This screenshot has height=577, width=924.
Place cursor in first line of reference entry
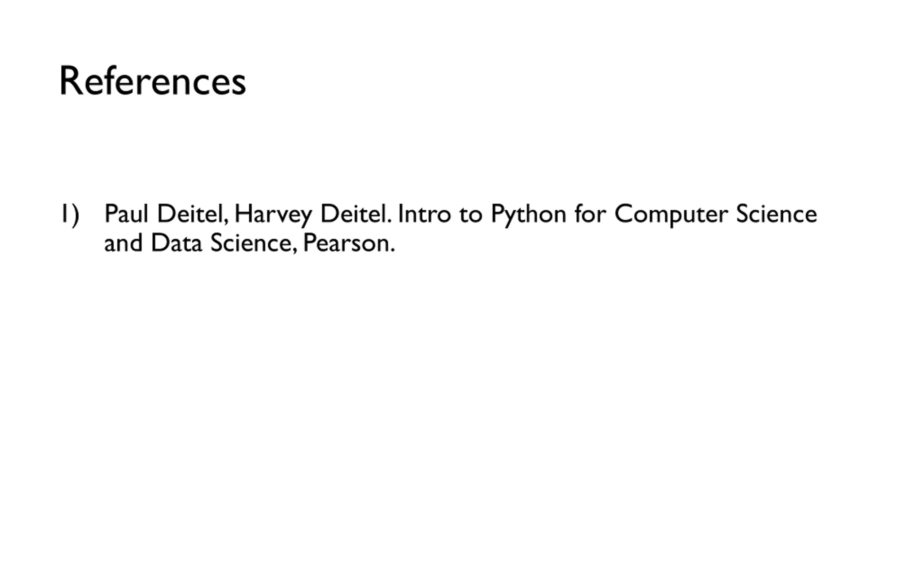[x=461, y=214]
